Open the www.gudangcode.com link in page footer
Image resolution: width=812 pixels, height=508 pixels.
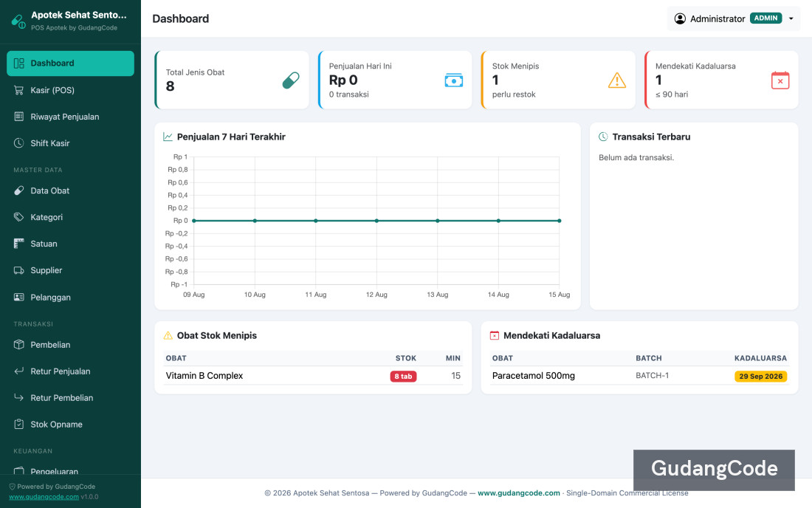(518, 493)
